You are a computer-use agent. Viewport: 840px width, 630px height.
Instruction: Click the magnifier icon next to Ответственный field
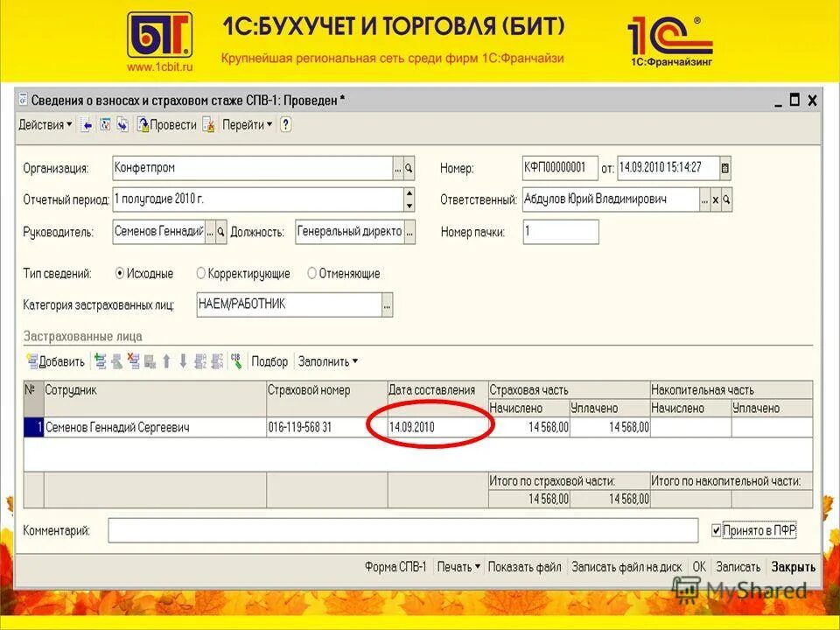(726, 199)
